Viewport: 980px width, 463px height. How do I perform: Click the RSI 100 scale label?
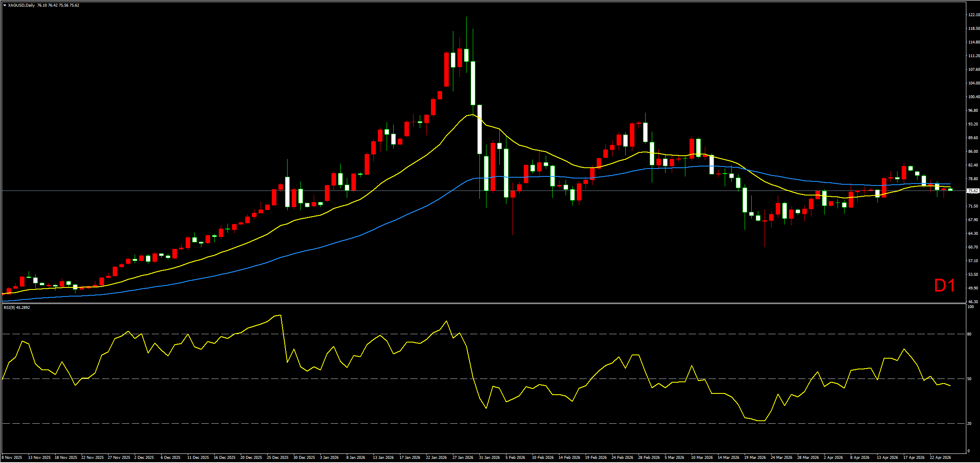pyautogui.click(x=970, y=307)
